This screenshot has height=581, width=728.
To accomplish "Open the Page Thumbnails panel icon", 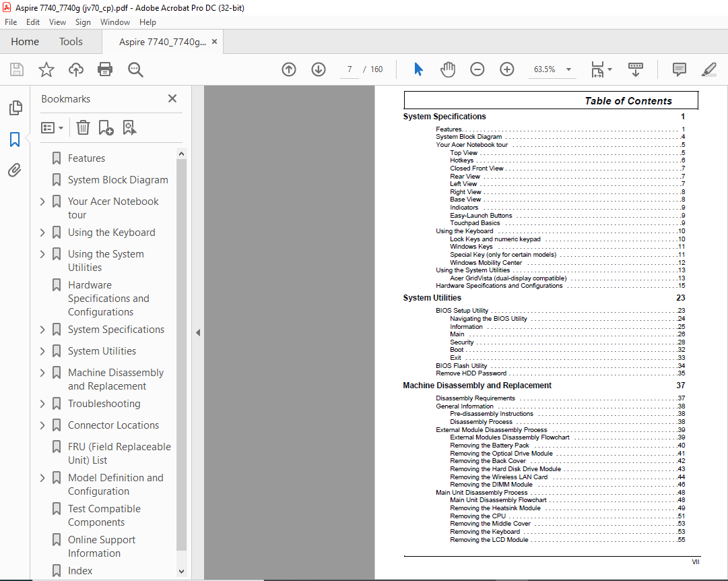I will pos(15,108).
